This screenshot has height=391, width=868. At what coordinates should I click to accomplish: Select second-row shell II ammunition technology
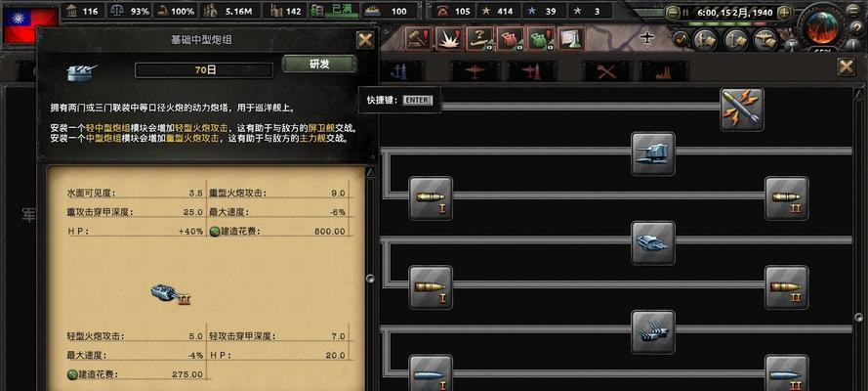click(x=787, y=287)
